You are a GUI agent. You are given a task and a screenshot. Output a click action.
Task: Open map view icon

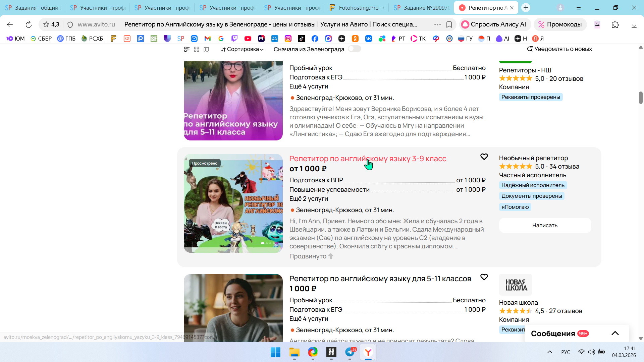coord(206,49)
